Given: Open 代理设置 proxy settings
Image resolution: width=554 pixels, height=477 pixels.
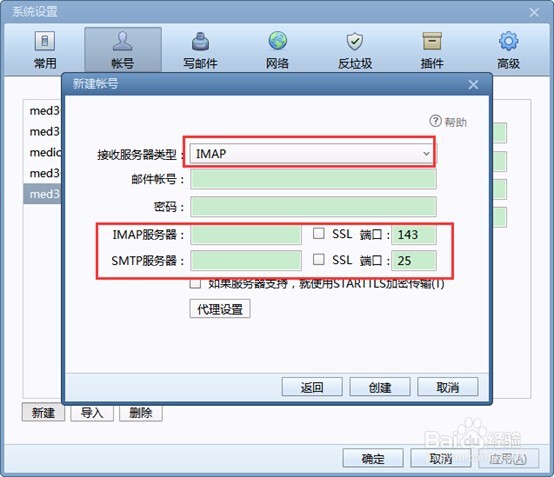Looking at the screenshot, I should [x=220, y=309].
